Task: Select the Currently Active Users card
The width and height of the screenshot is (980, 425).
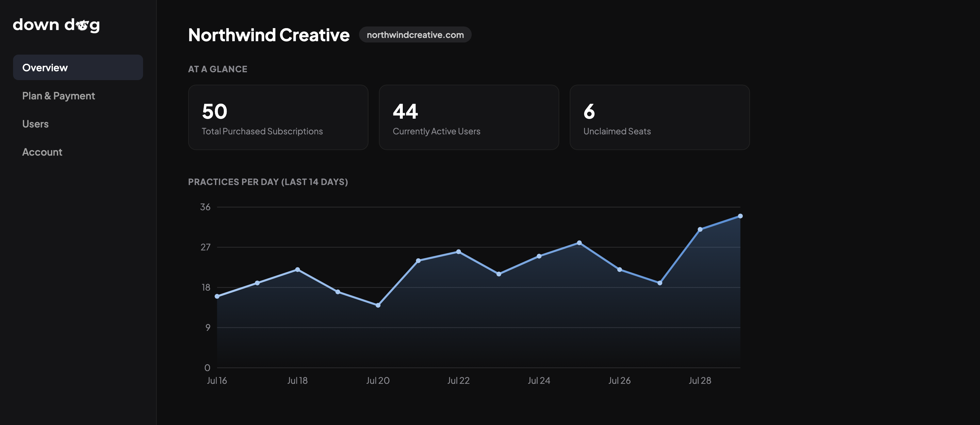Action: 469,117
